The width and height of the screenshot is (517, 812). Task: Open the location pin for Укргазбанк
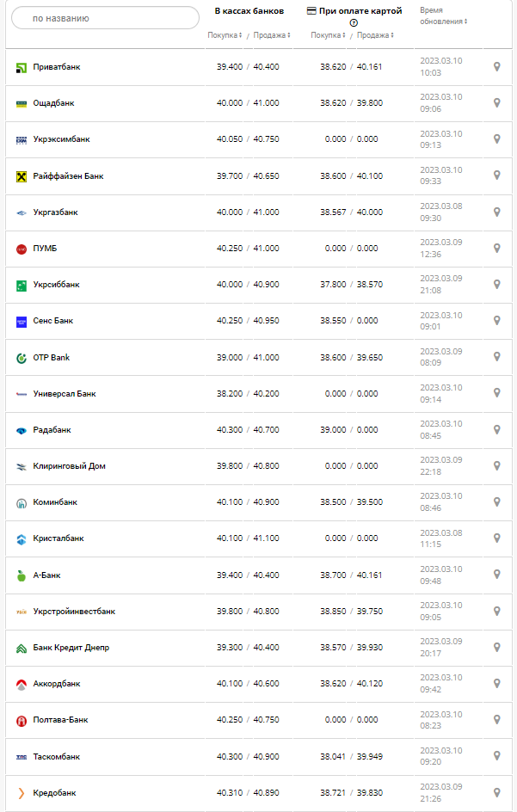(496, 212)
